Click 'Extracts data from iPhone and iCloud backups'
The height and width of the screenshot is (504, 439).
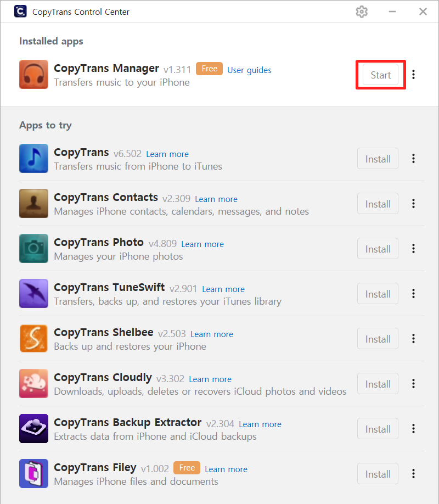155,436
